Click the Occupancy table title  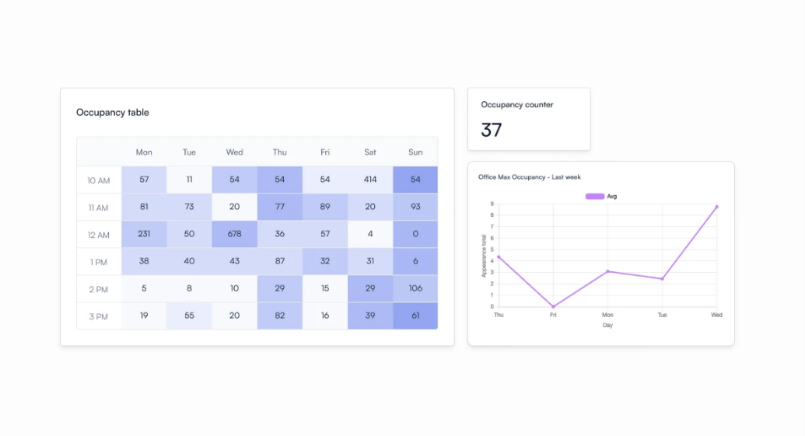pyautogui.click(x=112, y=113)
